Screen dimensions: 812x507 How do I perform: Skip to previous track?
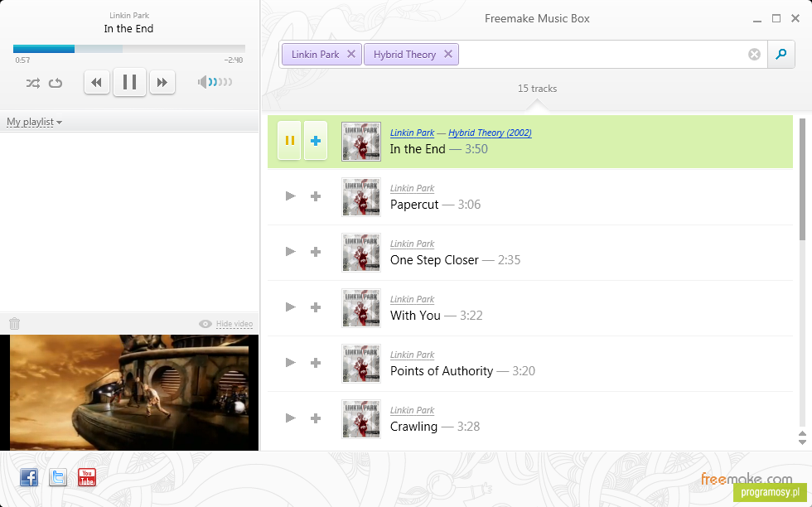tap(97, 82)
